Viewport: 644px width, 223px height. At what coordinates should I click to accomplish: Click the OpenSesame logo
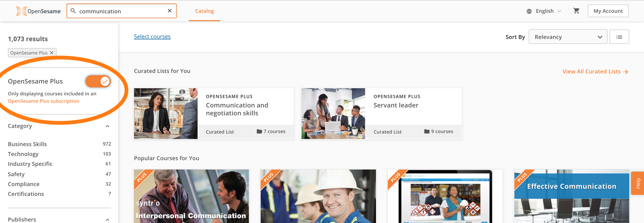38,11
